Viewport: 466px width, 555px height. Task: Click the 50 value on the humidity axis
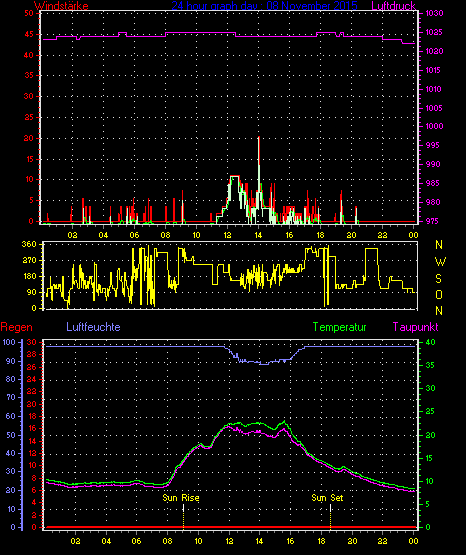[11, 435]
